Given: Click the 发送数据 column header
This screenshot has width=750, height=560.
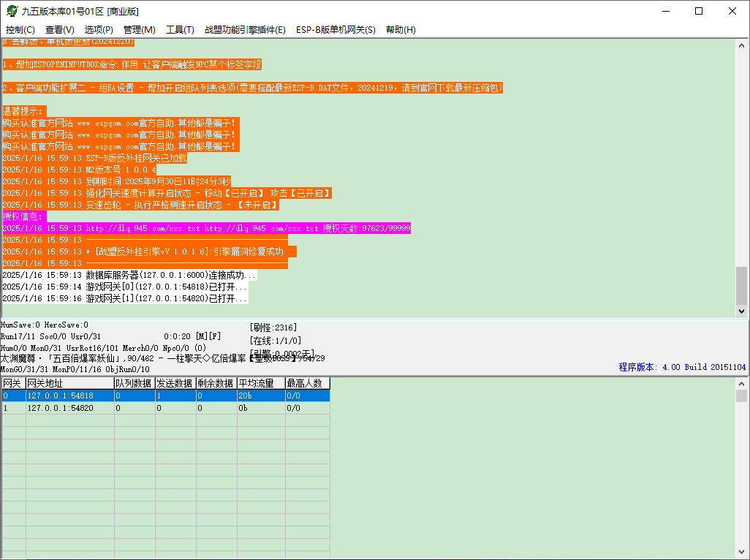Looking at the screenshot, I should (175, 383).
